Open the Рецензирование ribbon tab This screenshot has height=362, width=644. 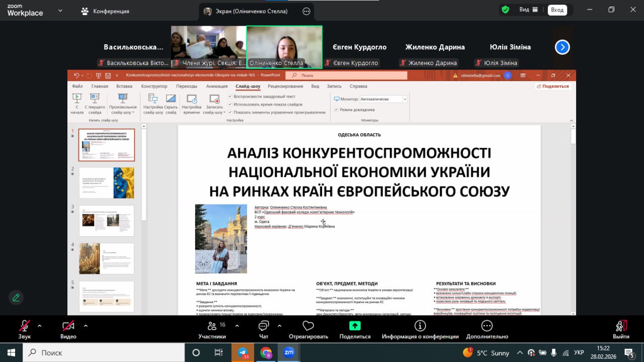click(x=285, y=86)
